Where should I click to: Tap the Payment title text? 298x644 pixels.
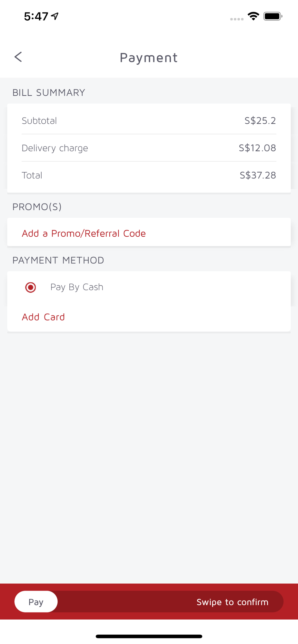pyautogui.click(x=149, y=57)
